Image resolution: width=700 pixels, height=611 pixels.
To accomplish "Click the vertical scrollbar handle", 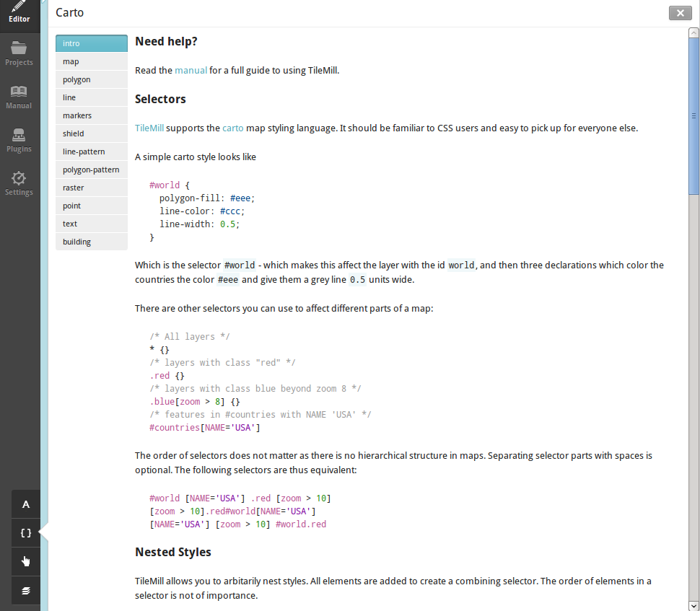I will (x=694, y=114).
